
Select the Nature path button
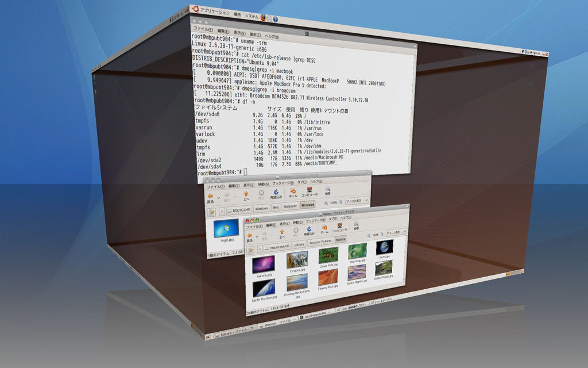point(341,240)
